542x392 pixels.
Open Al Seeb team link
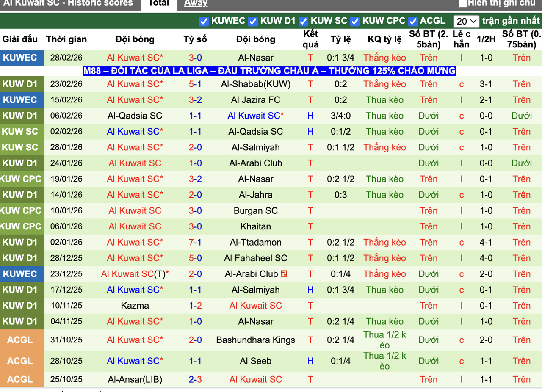(x=256, y=361)
